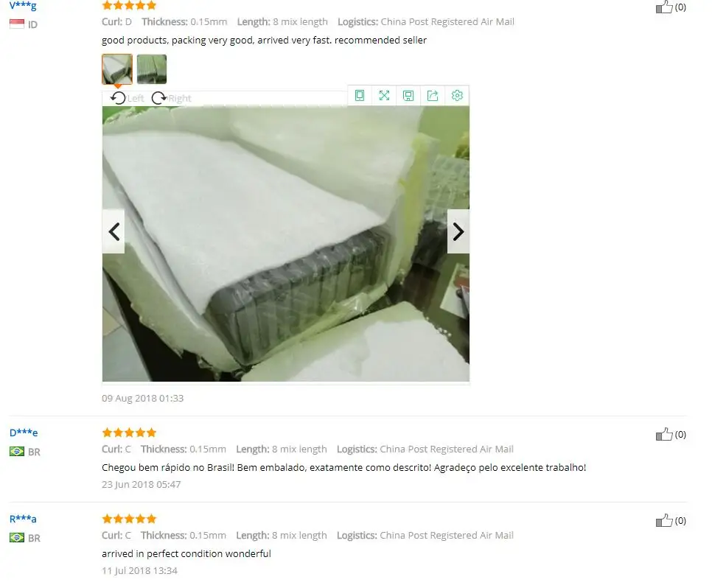Show the previous review photo

click(x=114, y=231)
